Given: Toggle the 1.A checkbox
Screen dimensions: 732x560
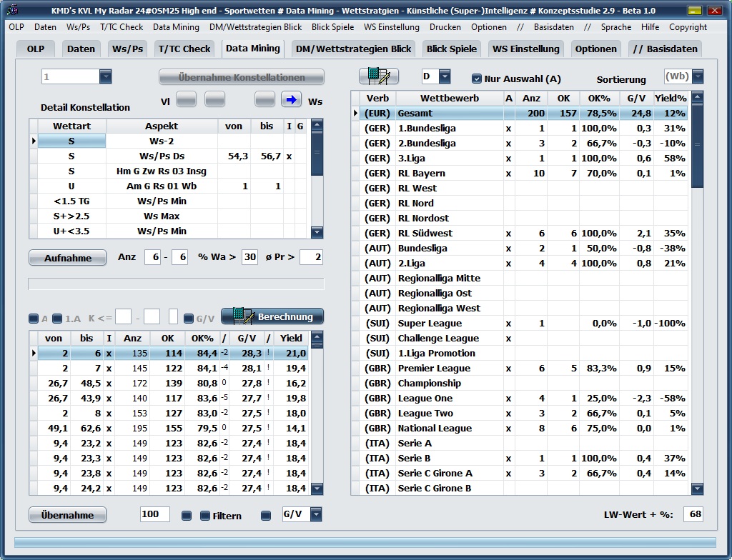Looking at the screenshot, I should pos(57,319).
